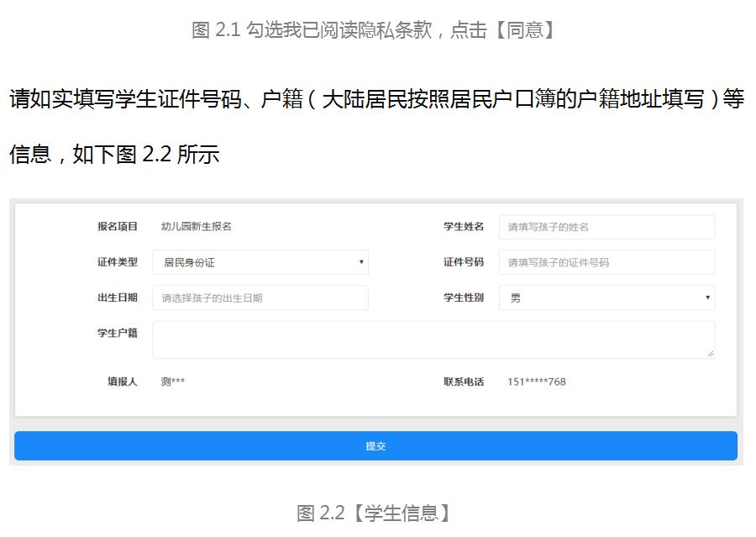Image resolution: width=756 pixels, height=537 pixels.
Task: Click the arrow beside 居民身份证
Action: coord(360,262)
